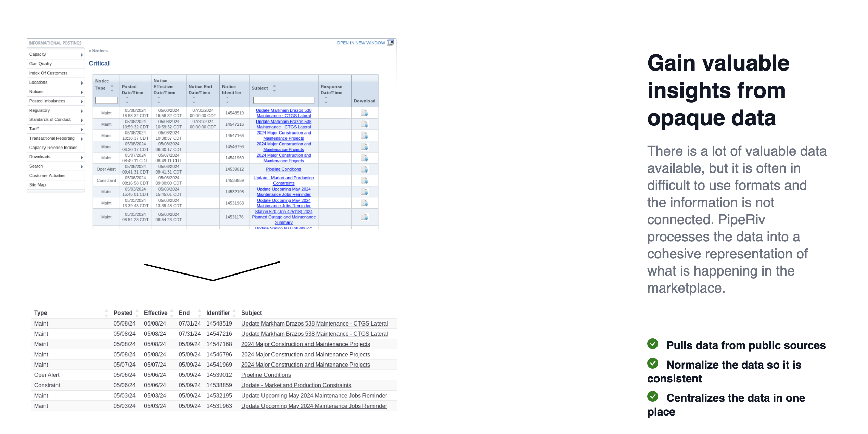This screenshot has width=868, height=434.
Task: Click download icon for notice 14532195
Action: 365,192
